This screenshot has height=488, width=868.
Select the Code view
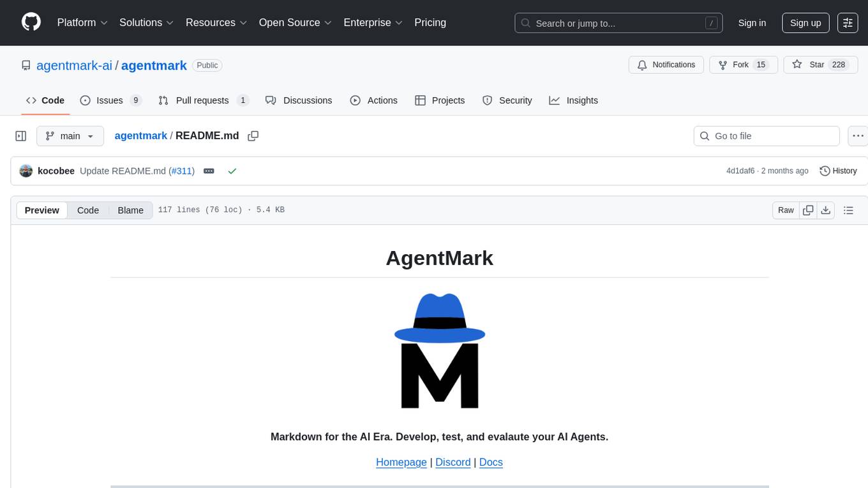[88, 210]
